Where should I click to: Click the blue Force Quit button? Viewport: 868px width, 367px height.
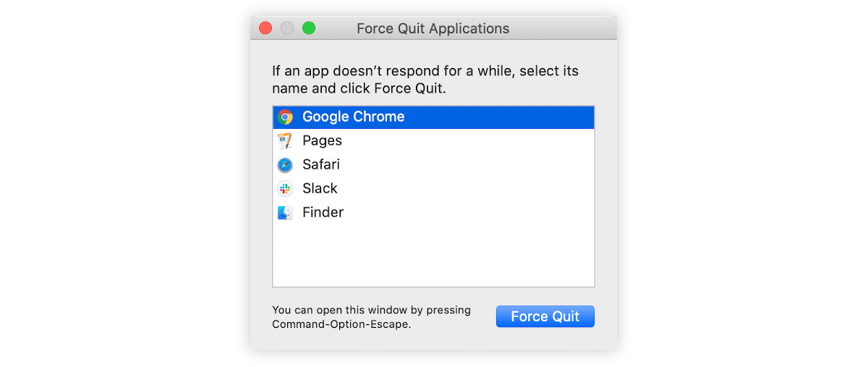click(545, 316)
